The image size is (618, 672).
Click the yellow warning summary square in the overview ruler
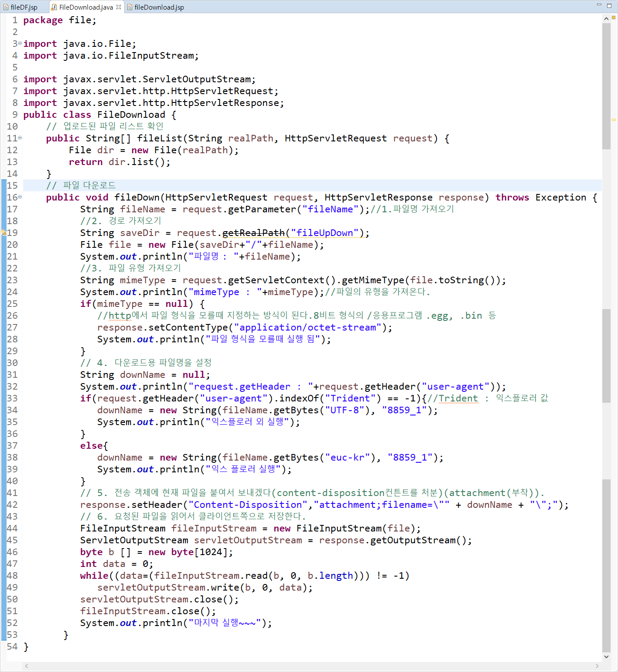(614, 18)
